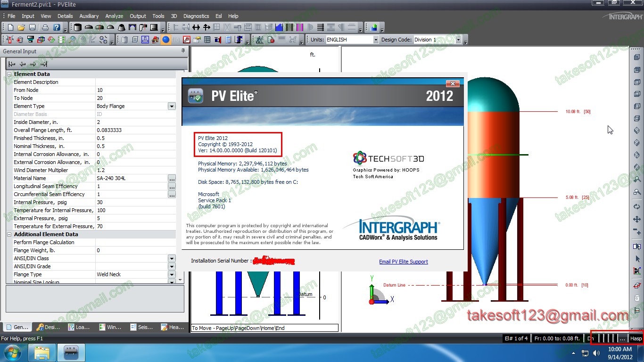
Task: Click the Inside Diameter value field
Action: 136,123
